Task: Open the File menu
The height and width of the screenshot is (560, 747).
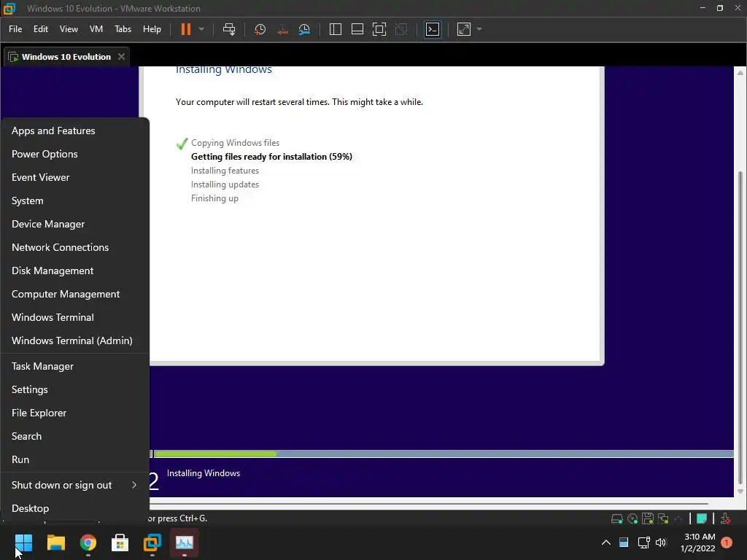Action: (15, 29)
